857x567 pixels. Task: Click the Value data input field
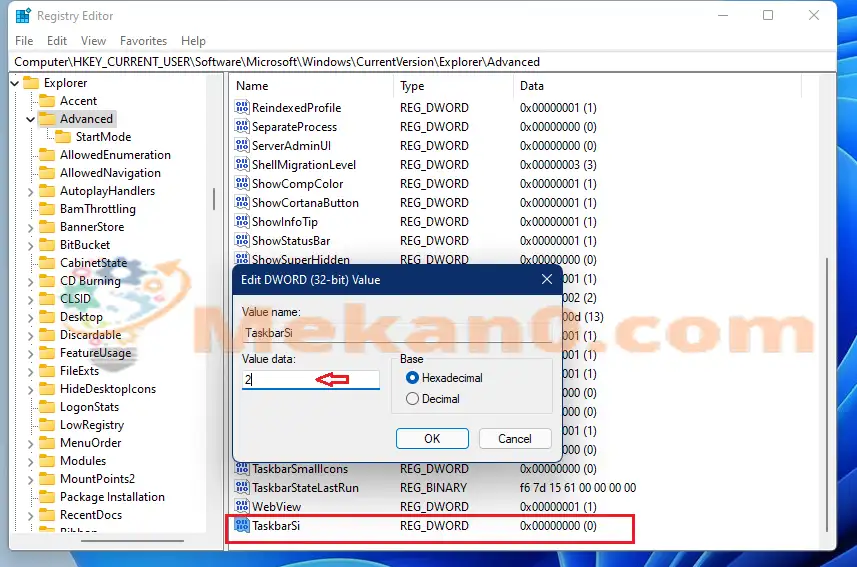click(x=310, y=379)
